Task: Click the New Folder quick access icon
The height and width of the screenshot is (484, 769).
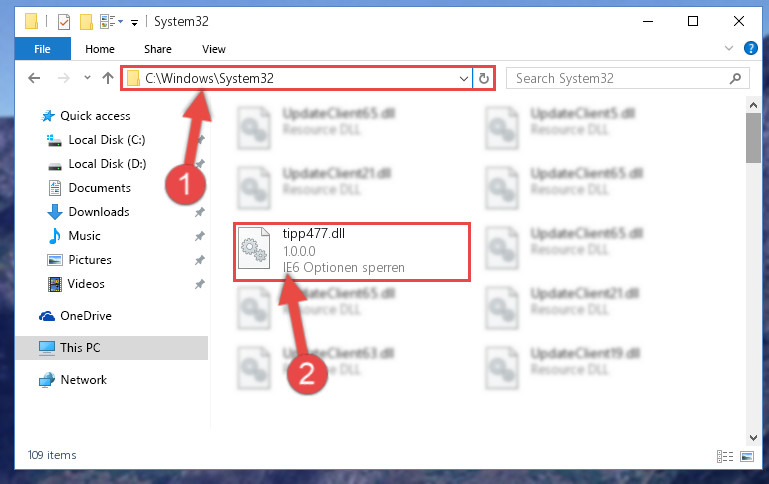Action: [x=86, y=22]
